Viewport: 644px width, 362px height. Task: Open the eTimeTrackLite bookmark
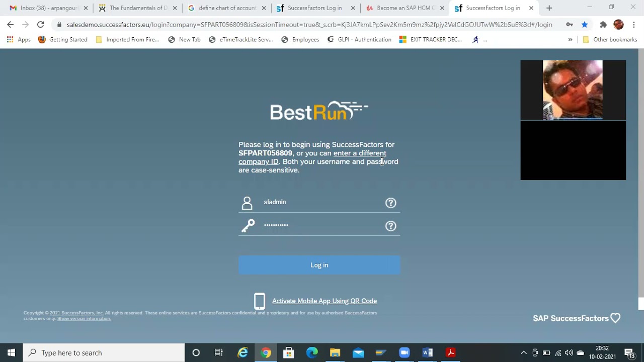click(x=240, y=40)
